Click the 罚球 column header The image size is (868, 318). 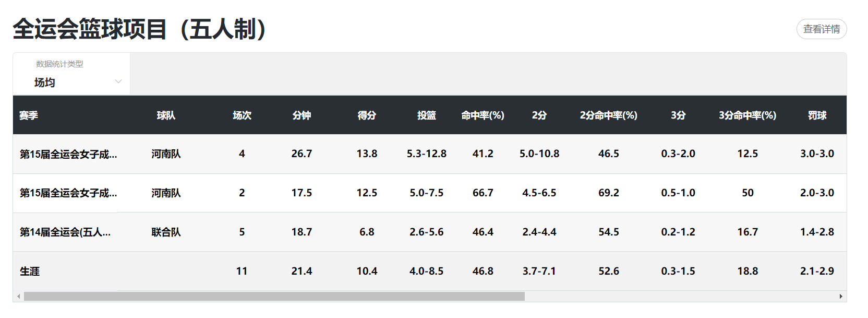point(817,115)
